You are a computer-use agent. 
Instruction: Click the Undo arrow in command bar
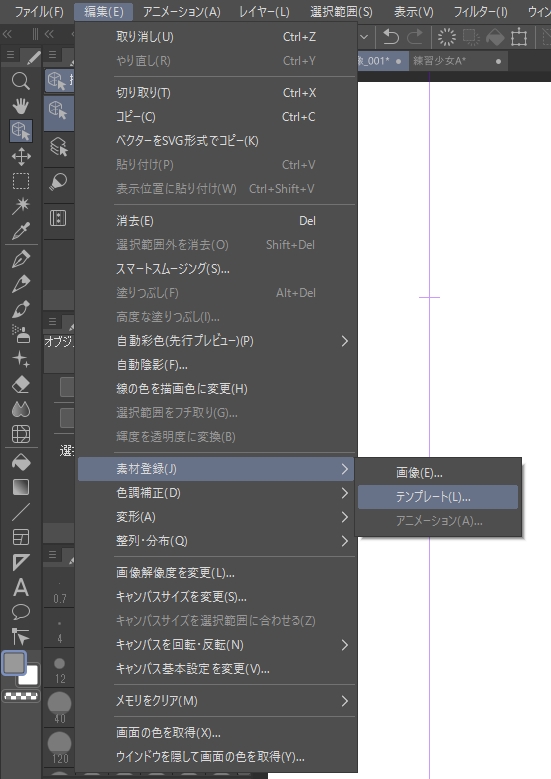coord(391,37)
